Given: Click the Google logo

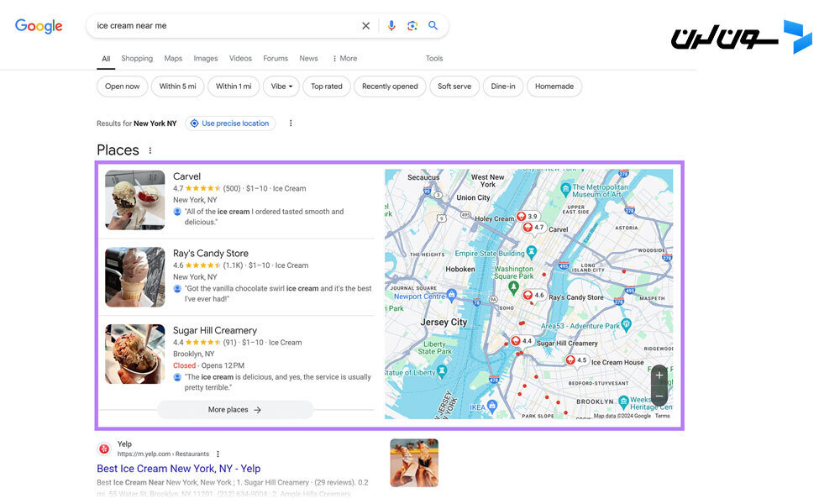Looking at the screenshot, I should tap(39, 26).
